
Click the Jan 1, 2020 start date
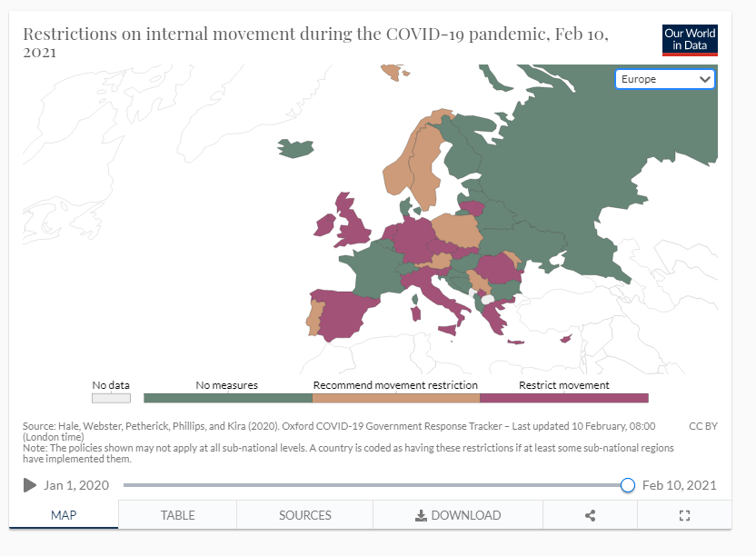76,485
